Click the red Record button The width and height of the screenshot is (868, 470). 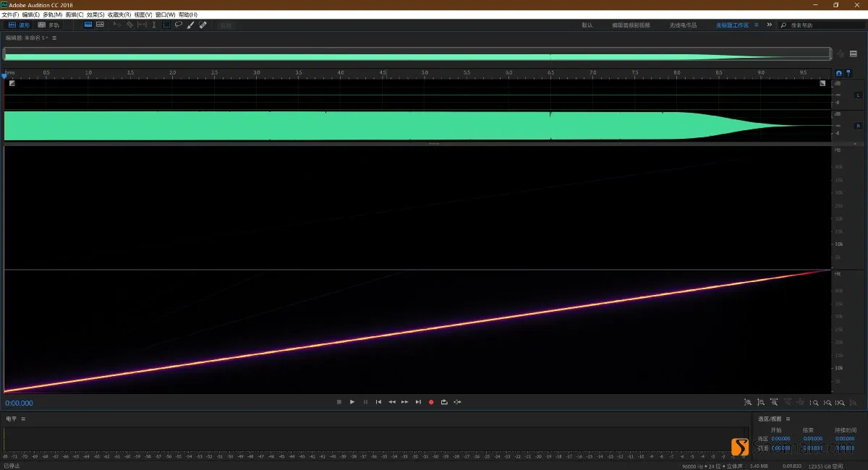pyautogui.click(x=431, y=402)
